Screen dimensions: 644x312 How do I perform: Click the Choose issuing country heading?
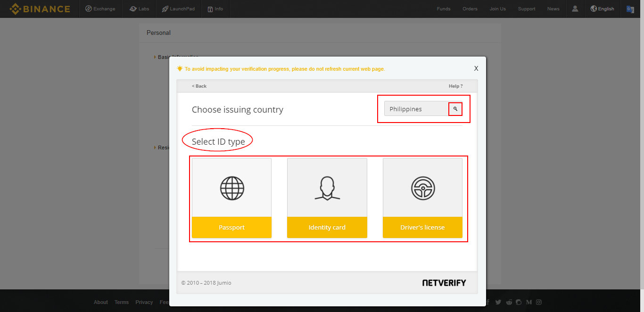[x=238, y=109]
